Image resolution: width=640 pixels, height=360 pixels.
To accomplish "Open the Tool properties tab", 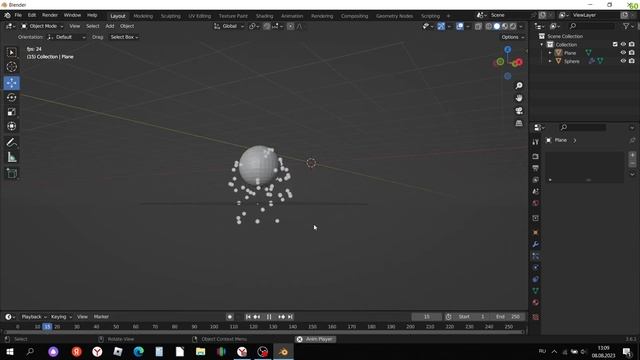I will click(x=536, y=142).
